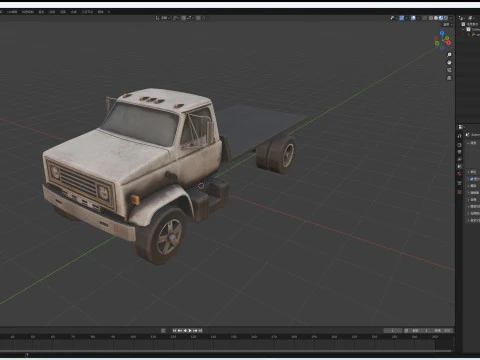Click the zoom view magnifier button

(x=449, y=54)
